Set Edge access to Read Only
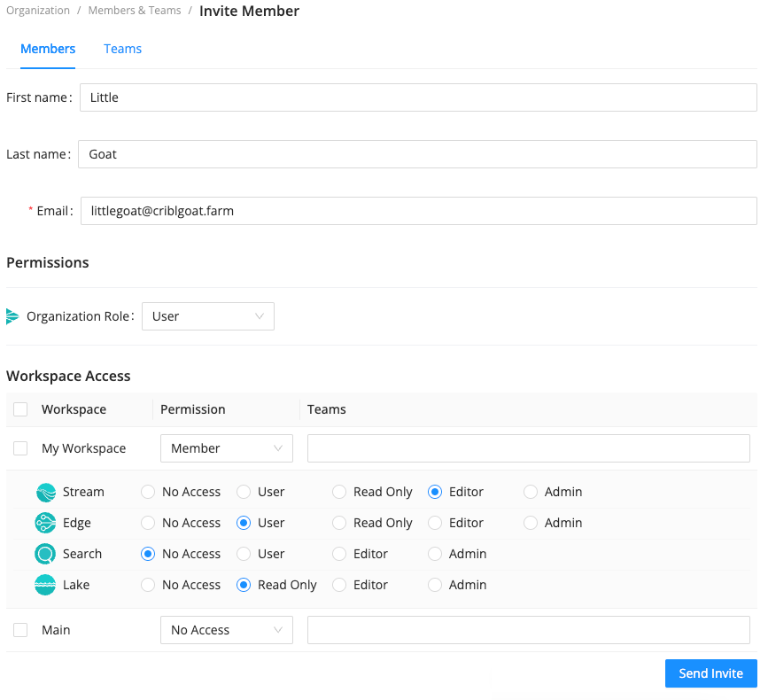The width and height of the screenshot is (768, 700). [339, 523]
